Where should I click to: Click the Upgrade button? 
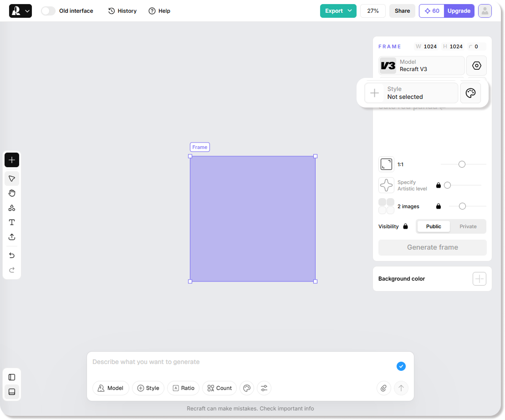pyautogui.click(x=459, y=11)
